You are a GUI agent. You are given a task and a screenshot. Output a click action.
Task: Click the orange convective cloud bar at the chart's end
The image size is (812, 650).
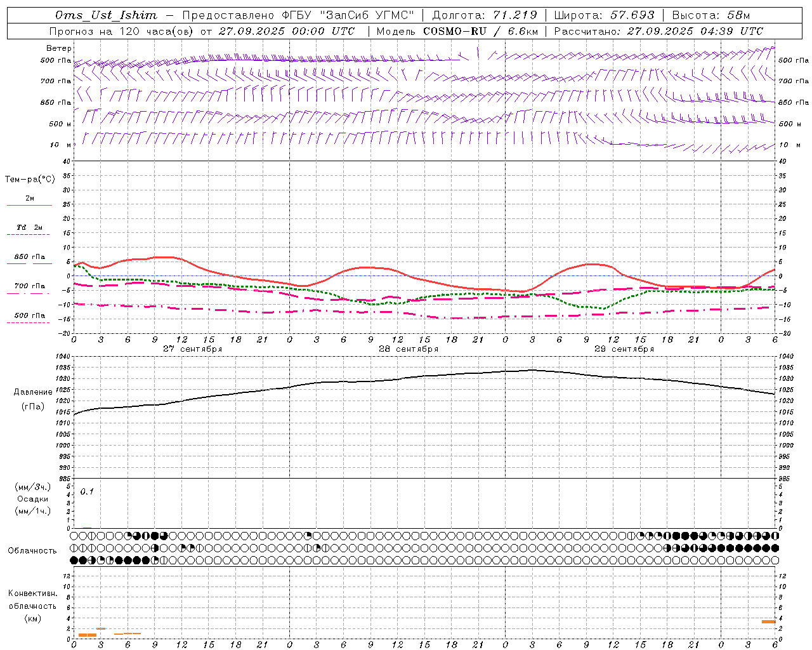[x=768, y=621]
